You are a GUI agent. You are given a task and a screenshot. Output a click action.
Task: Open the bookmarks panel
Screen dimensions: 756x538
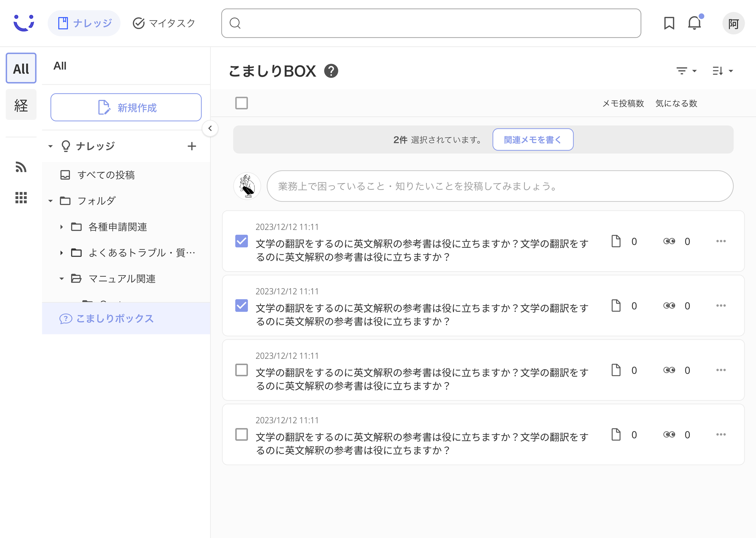pos(668,23)
